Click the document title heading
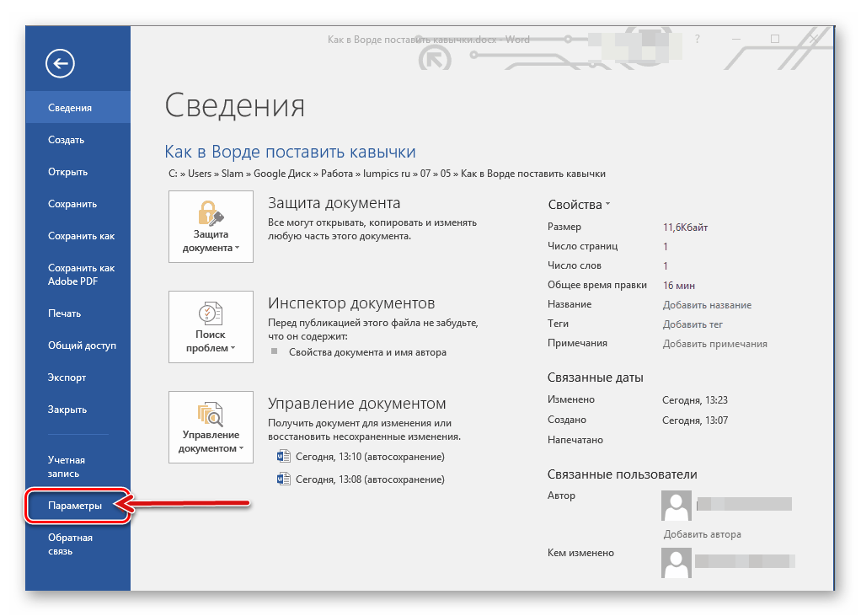This screenshot has width=861, height=616. coord(290,152)
